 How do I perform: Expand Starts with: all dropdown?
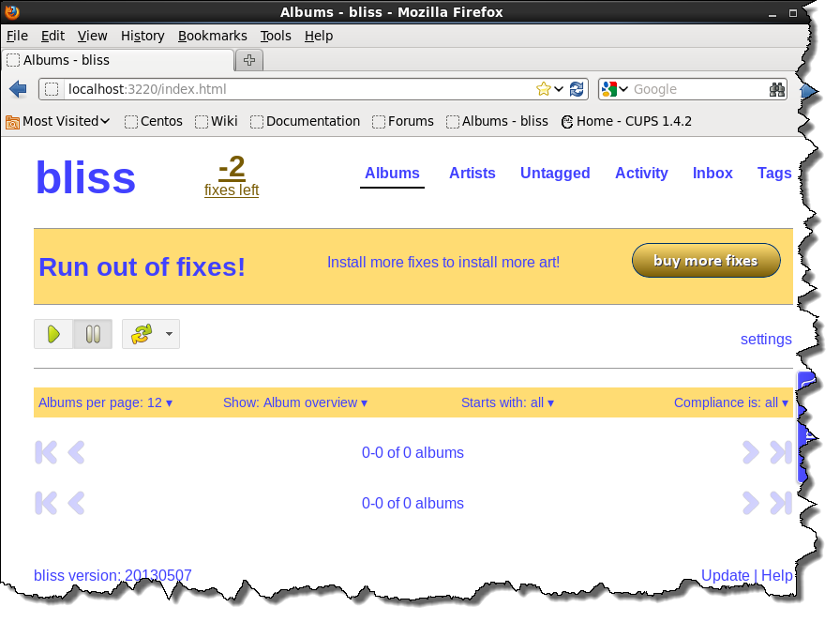coord(507,402)
